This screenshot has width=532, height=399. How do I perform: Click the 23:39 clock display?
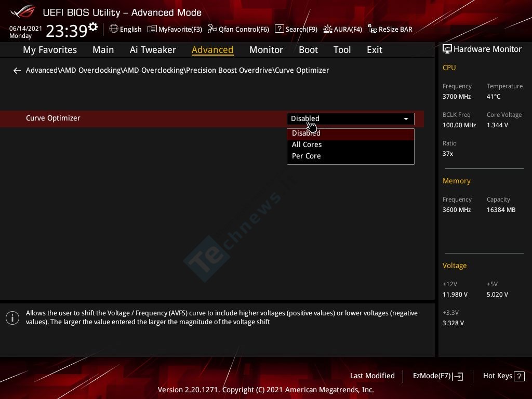[x=66, y=31]
